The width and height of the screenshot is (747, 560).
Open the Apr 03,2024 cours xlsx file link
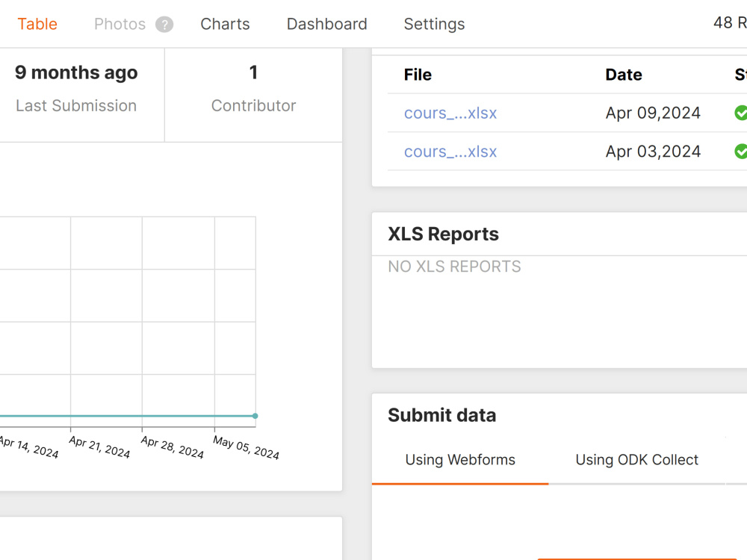pyautogui.click(x=450, y=152)
